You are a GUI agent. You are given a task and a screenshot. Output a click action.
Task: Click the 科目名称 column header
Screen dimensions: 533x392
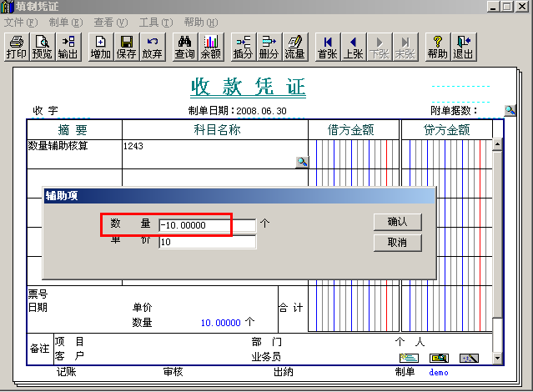(217, 130)
